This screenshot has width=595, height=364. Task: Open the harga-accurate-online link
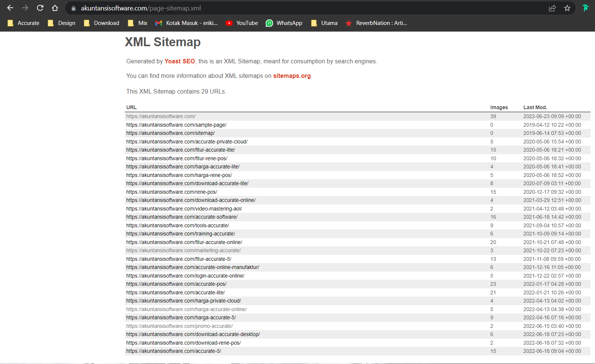coord(186,310)
